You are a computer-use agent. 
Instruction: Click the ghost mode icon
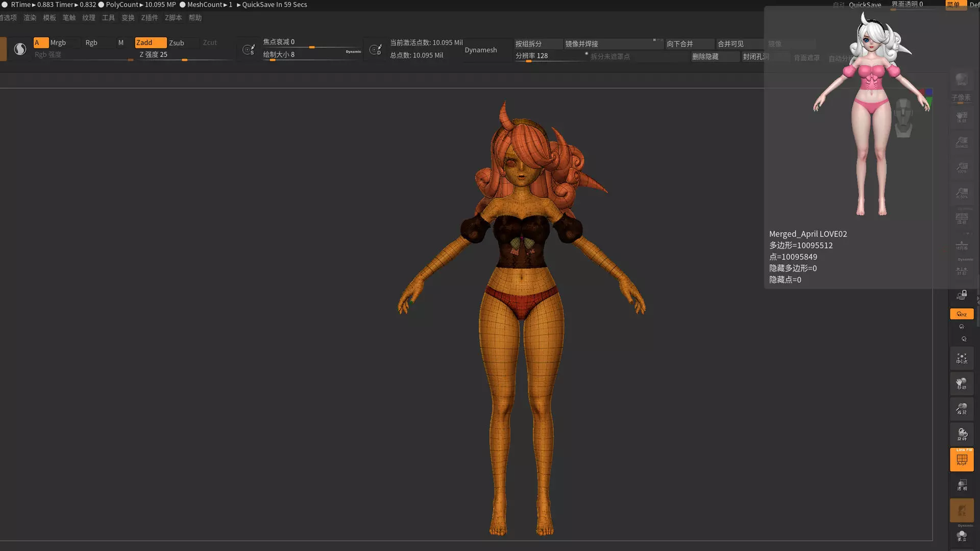coord(962,510)
